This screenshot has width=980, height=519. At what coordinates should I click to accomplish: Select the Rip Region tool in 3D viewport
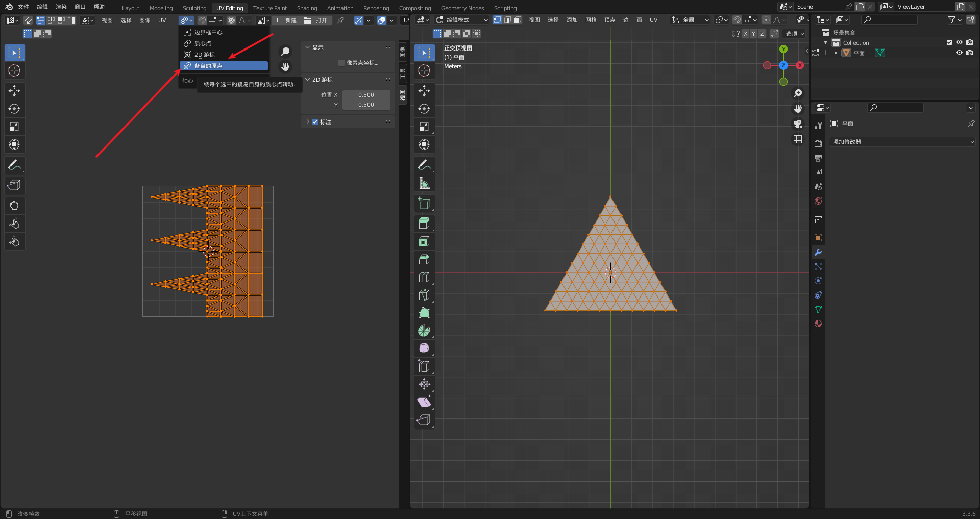(424, 420)
